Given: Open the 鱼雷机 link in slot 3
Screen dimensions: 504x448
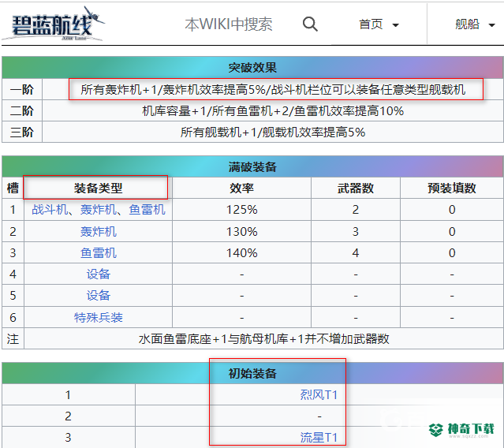Looking at the screenshot, I should (x=98, y=253).
